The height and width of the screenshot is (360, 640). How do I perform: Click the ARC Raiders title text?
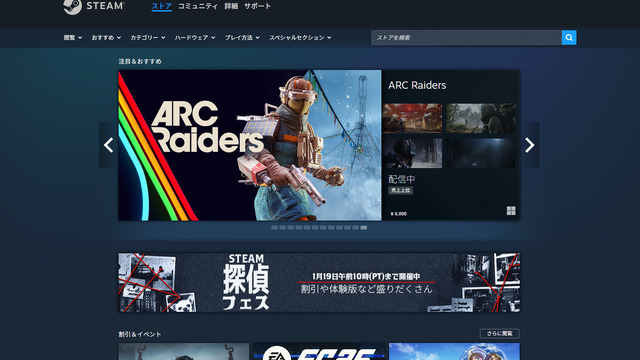tap(417, 85)
